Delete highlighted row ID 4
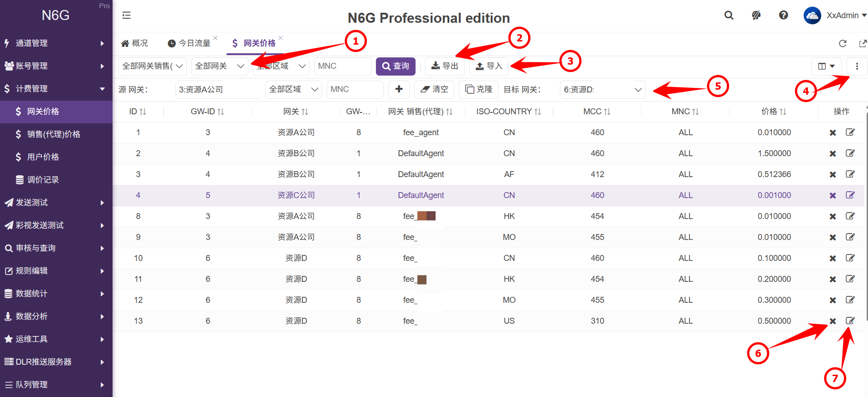The image size is (868, 397). [x=832, y=195]
